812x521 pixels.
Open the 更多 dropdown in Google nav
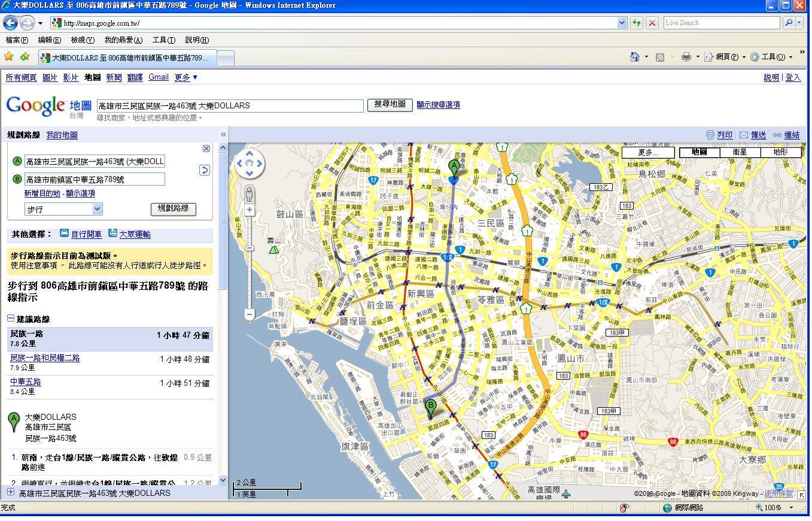(185, 77)
